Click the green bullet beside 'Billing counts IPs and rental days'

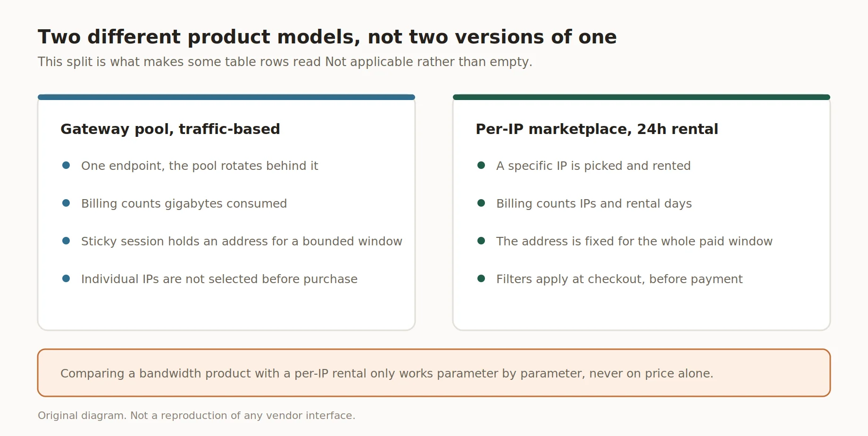pos(481,203)
